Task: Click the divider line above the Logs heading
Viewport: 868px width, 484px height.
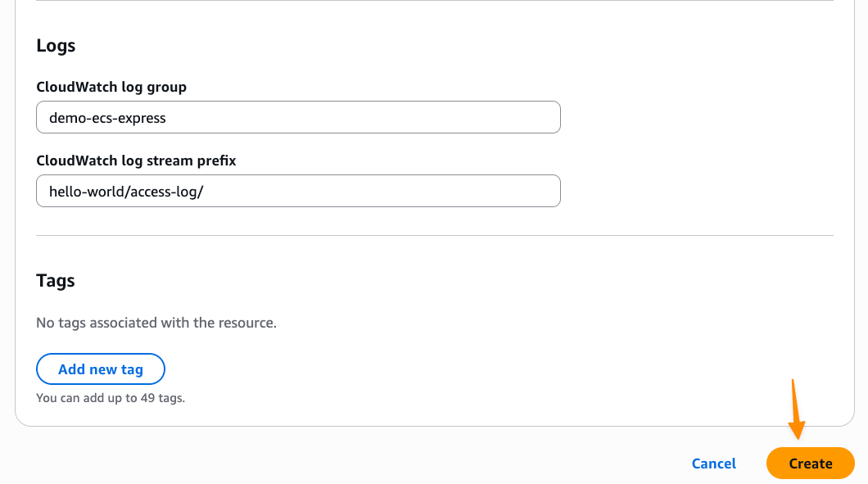Action: (x=434, y=1)
